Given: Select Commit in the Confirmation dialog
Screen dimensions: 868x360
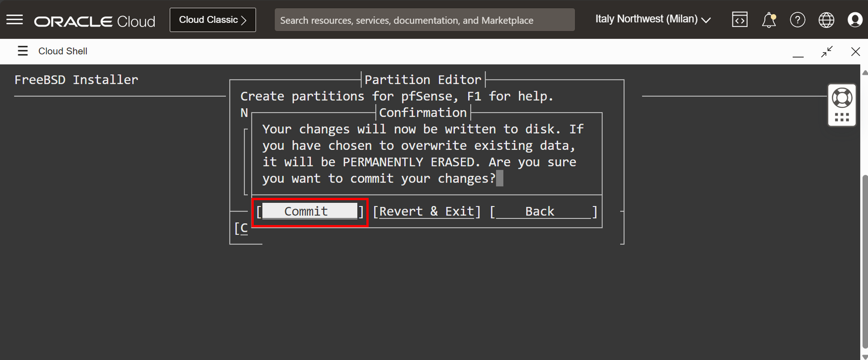Looking at the screenshot, I should (310, 211).
